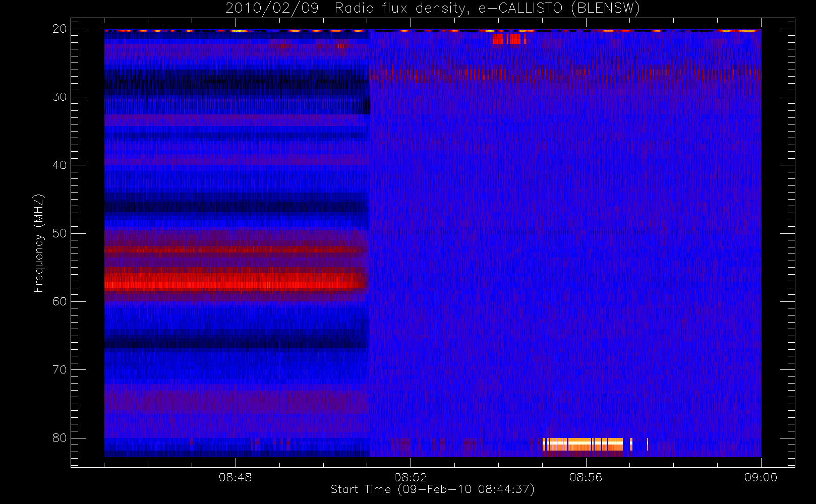This screenshot has width=816, height=504.
Task: Click the 40 frequency tick label
Action: pos(60,165)
